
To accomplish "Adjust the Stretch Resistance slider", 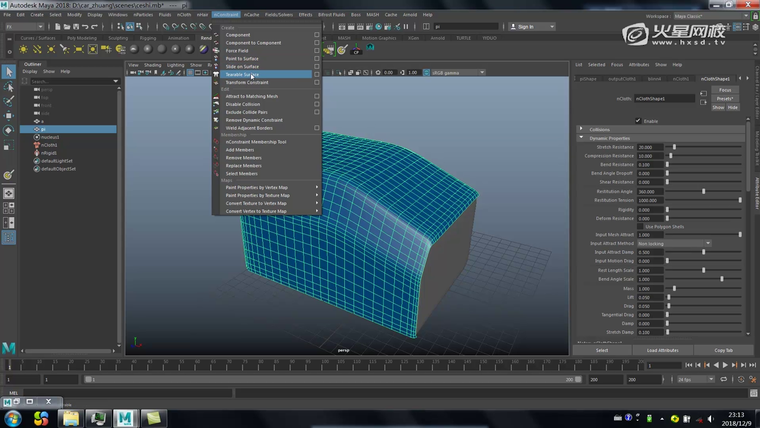I will (x=674, y=147).
